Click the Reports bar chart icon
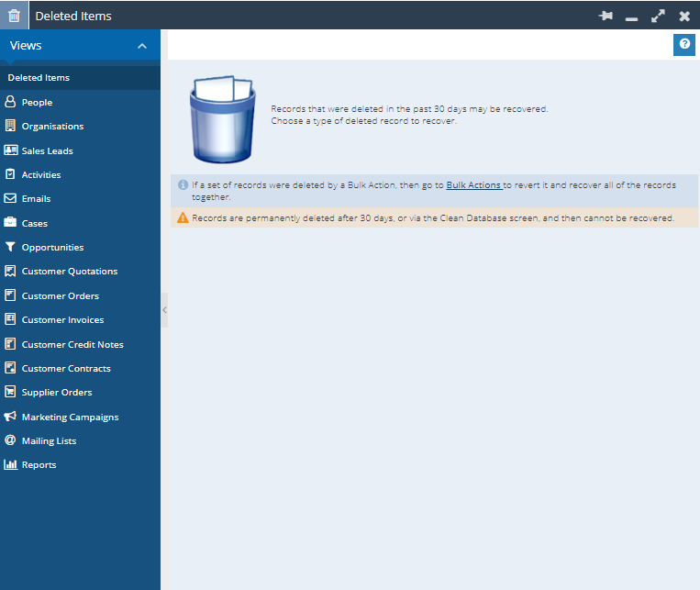The image size is (700, 590). [x=10, y=464]
